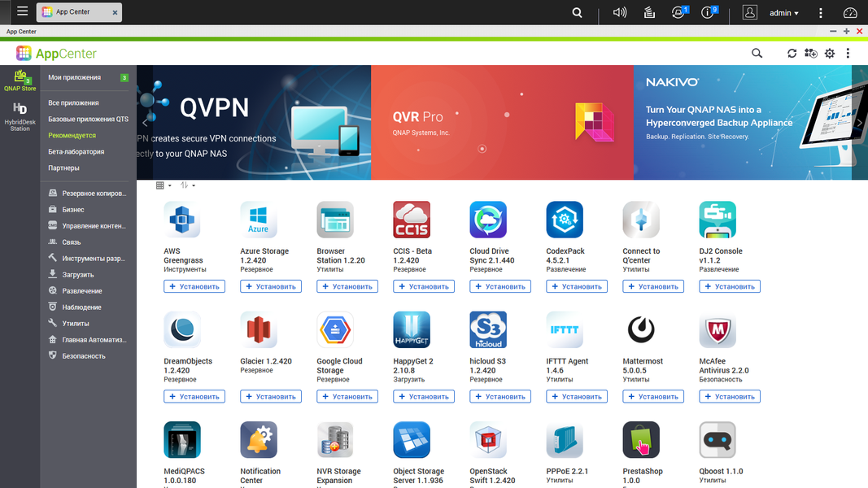
Task: Expand the admin account dropdown
Action: [784, 13]
